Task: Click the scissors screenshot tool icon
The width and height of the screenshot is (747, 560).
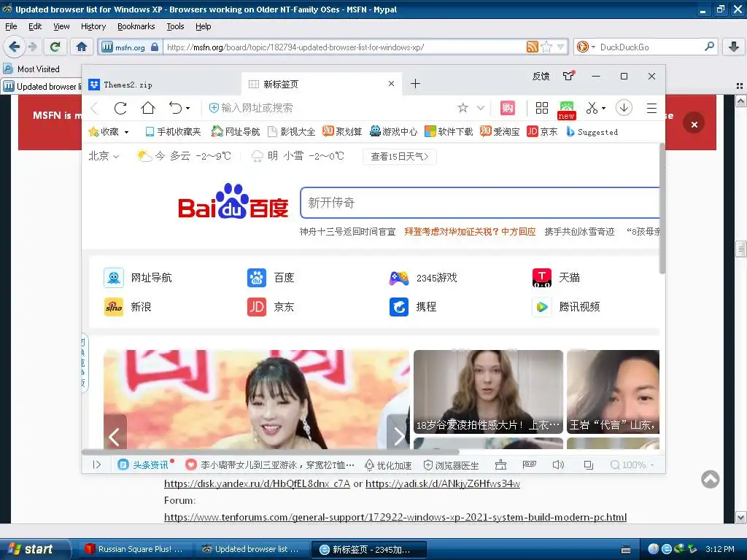Action: point(592,108)
